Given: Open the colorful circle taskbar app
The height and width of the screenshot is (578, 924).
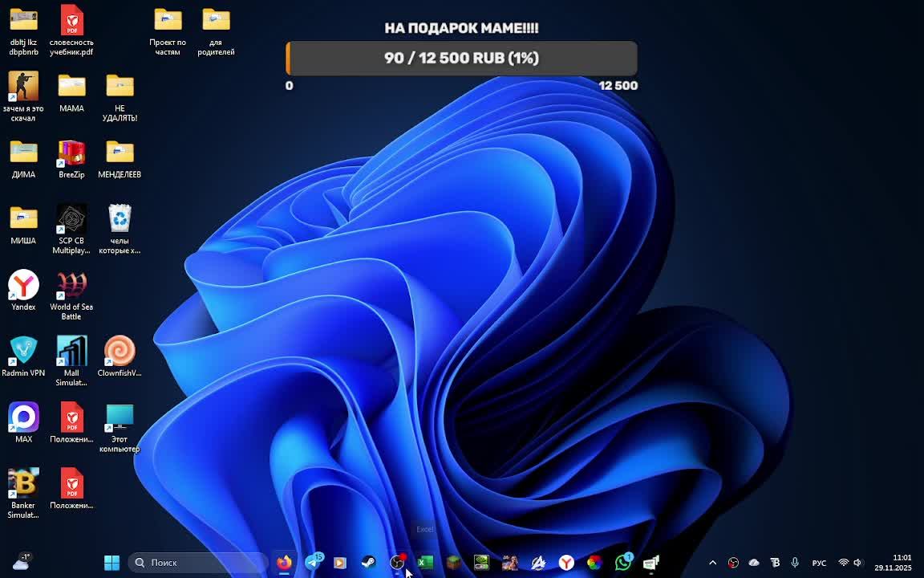Looking at the screenshot, I should click(x=594, y=563).
